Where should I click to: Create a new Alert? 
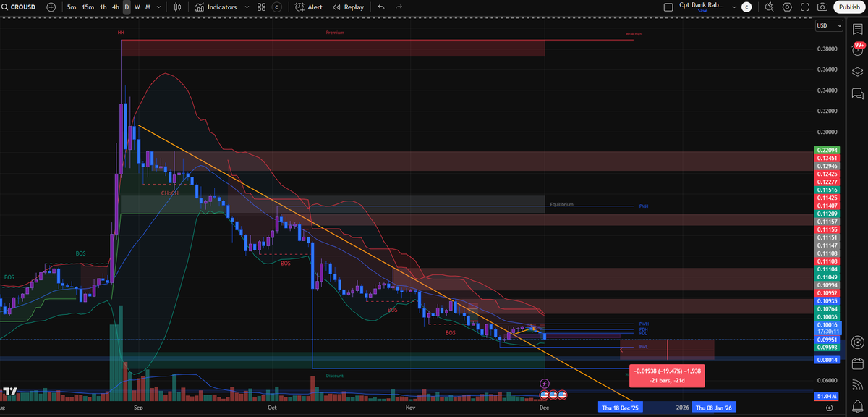coord(309,7)
